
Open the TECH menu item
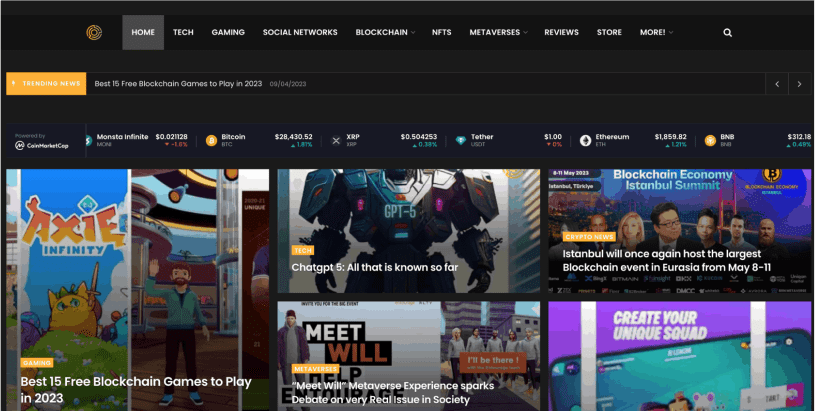[183, 32]
